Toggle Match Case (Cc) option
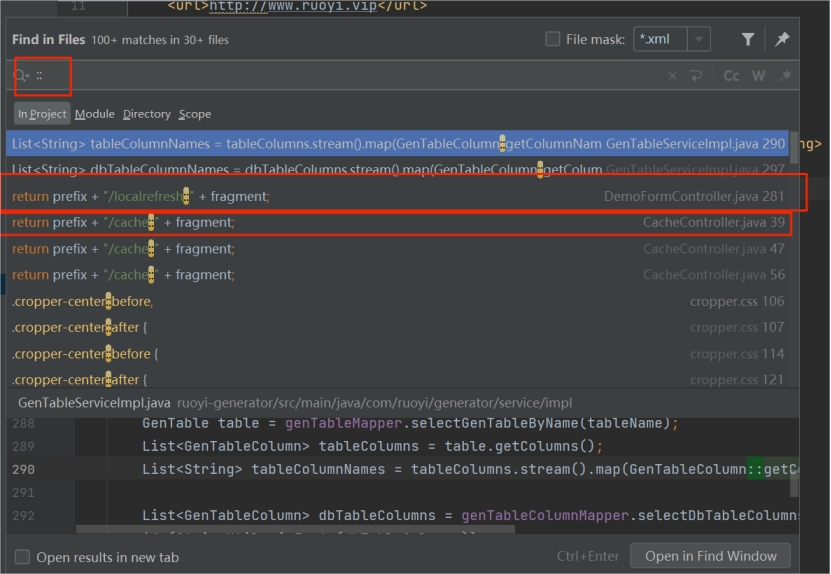This screenshot has height=574, width=831. 731,76
